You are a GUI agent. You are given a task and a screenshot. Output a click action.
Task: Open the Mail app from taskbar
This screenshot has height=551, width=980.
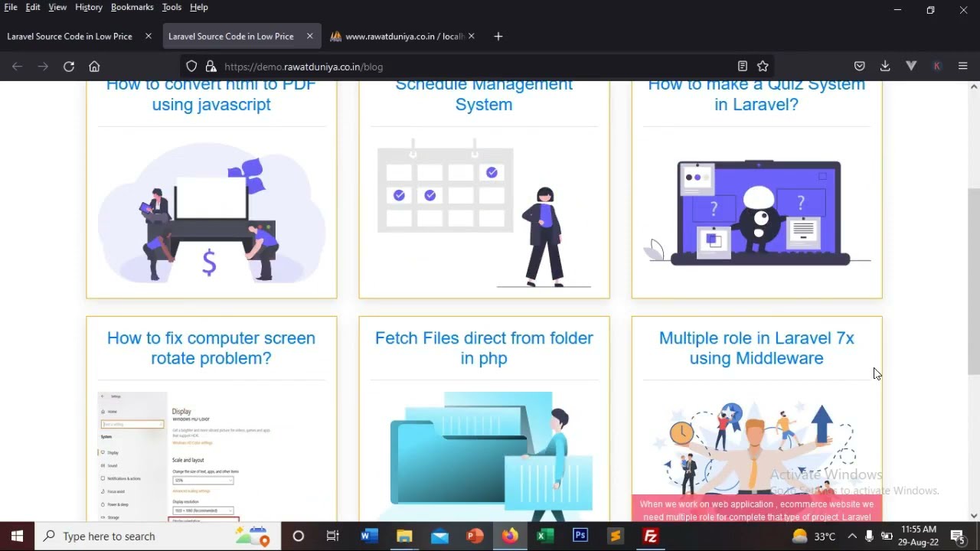439,536
